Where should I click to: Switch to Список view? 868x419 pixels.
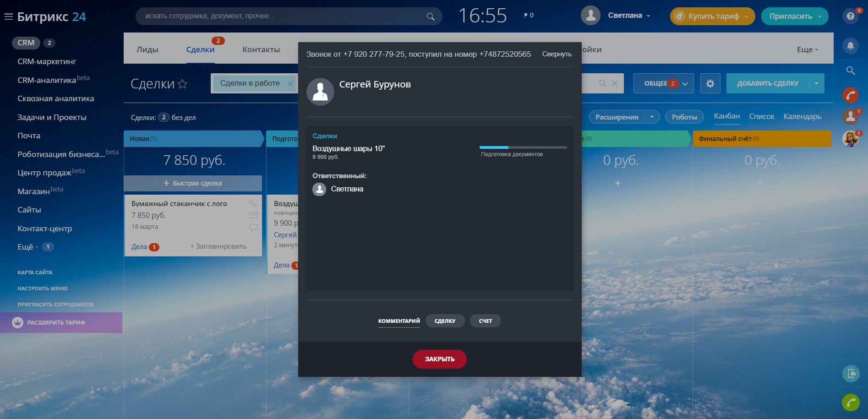(761, 117)
